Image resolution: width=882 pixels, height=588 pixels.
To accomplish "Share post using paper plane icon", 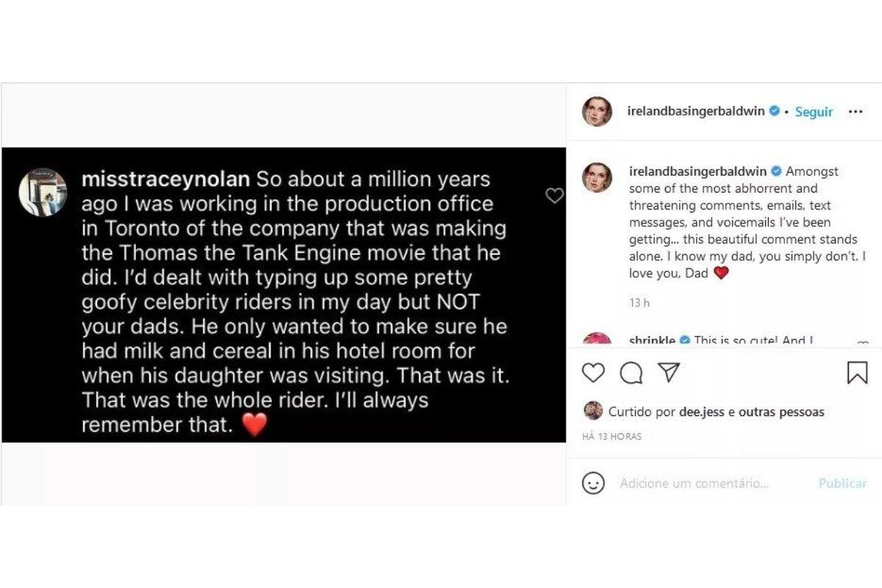I will [667, 373].
